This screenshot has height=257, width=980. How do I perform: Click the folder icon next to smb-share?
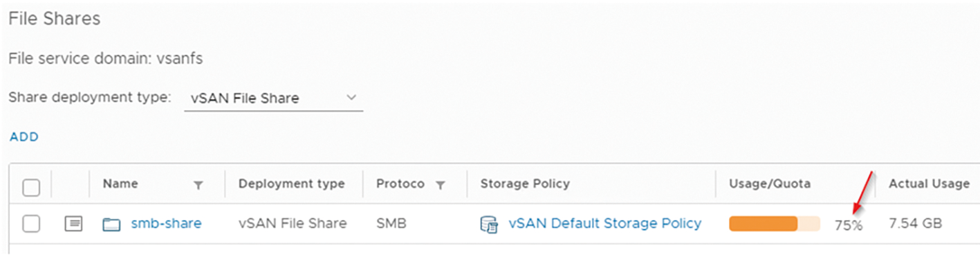pos(111,224)
